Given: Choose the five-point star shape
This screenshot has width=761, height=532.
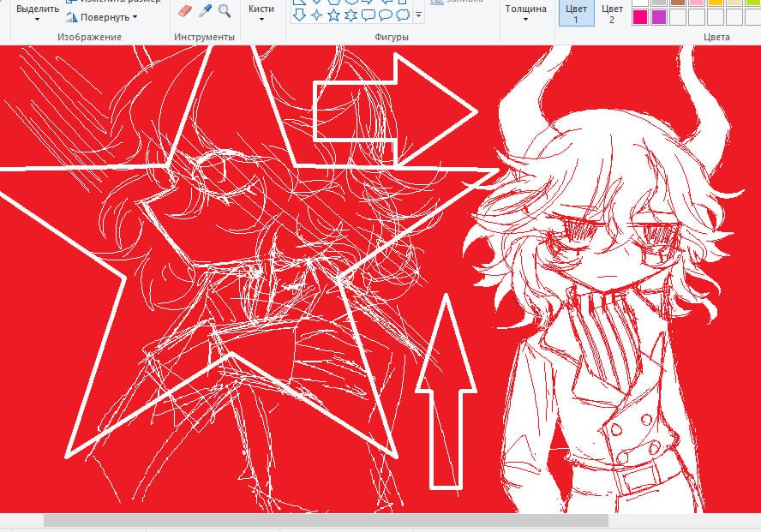Looking at the screenshot, I should pyautogui.click(x=333, y=15).
